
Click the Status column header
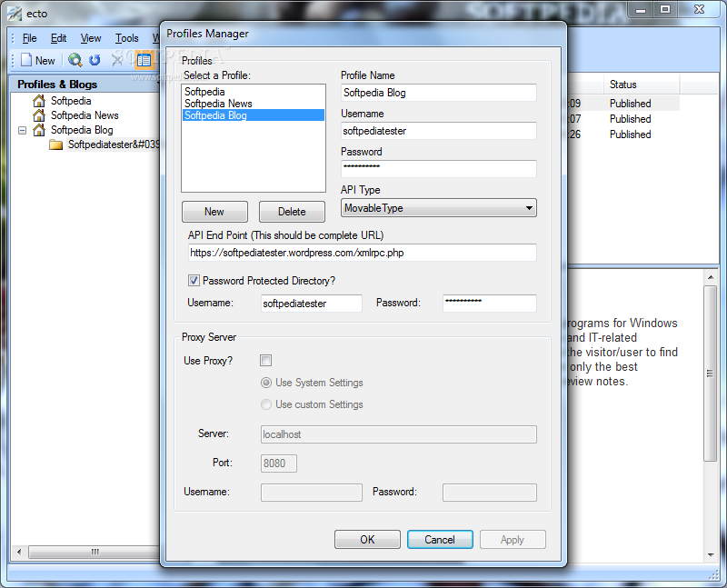642,85
